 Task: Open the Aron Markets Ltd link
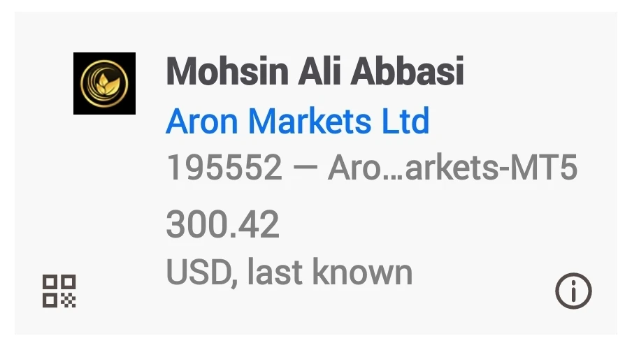(297, 122)
